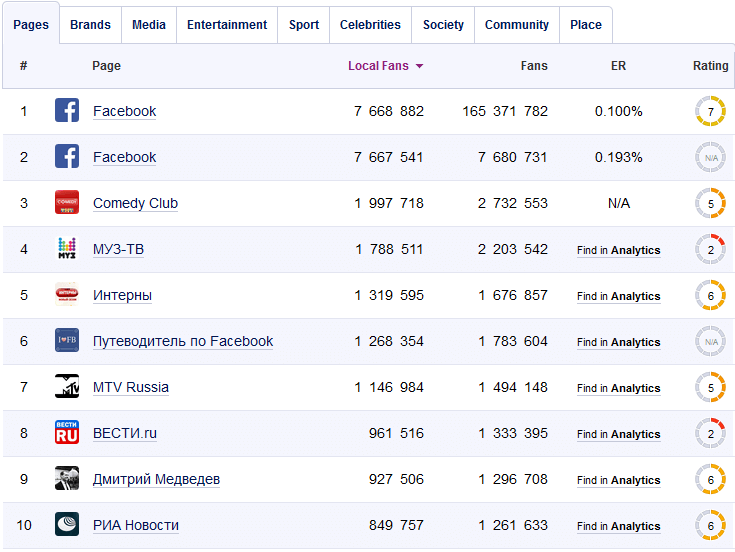Click the rating 7 gauge for Facebook
735x552 pixels.
pos(710,112)
